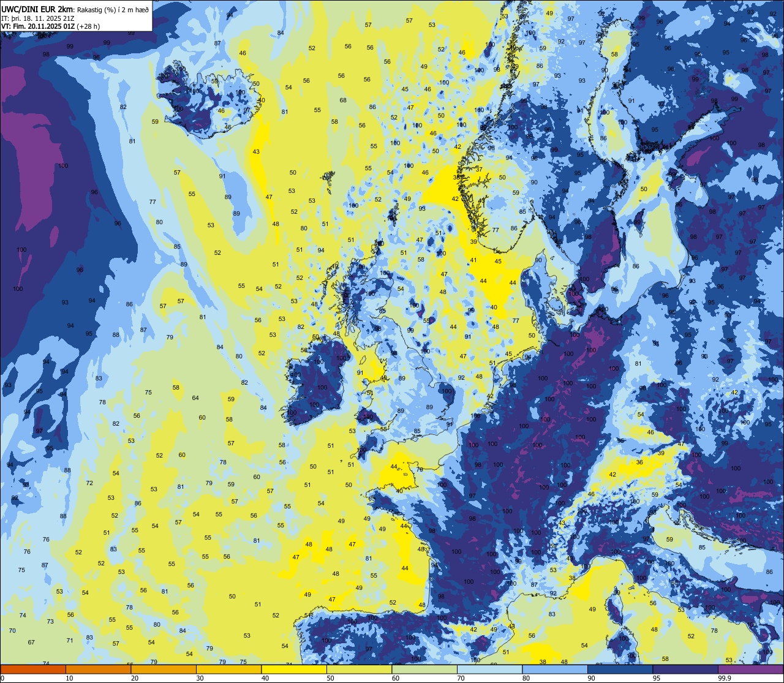The width and height of the screenshot is (784, 683).
Task: Click the humidity value 36 on the map
Action: click(x=639, y=462)
